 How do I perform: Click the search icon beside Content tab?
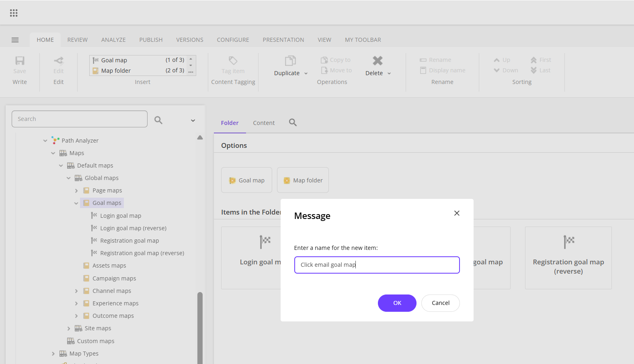(293, 123)
